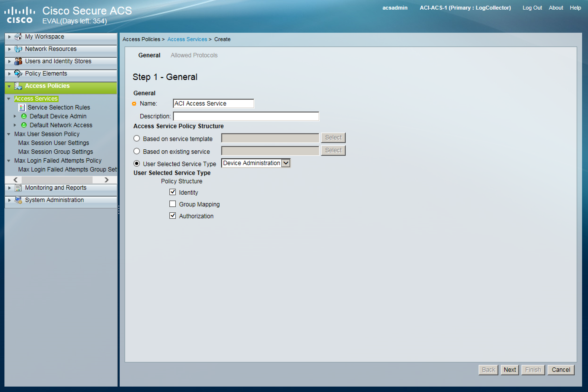Click the Monitoring and Reports icon

coord(18,188)
